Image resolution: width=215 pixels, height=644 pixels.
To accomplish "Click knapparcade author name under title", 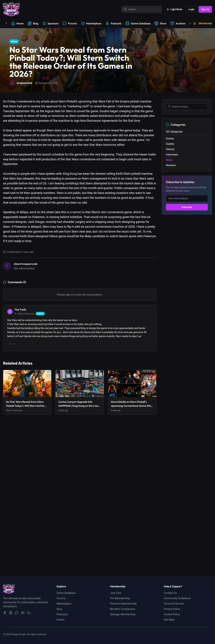I will point(24,83).
